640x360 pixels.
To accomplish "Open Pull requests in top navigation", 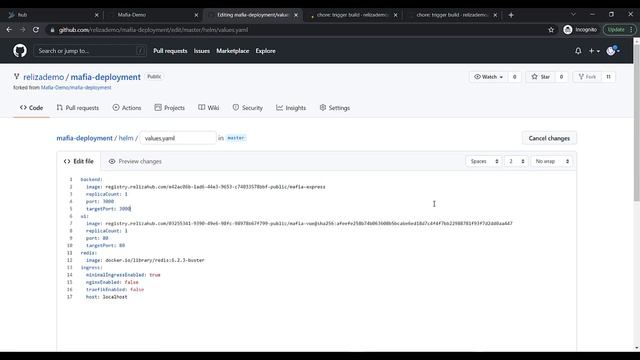I will 170,51.
